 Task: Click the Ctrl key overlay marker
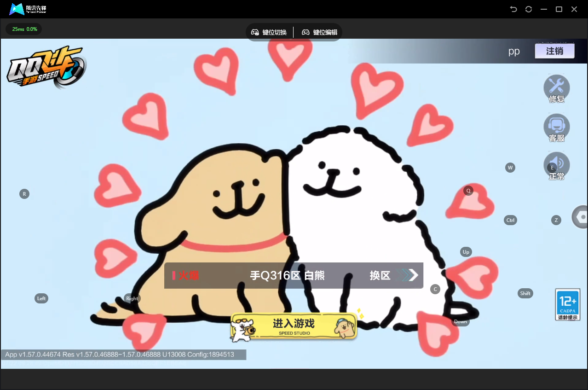510,220
